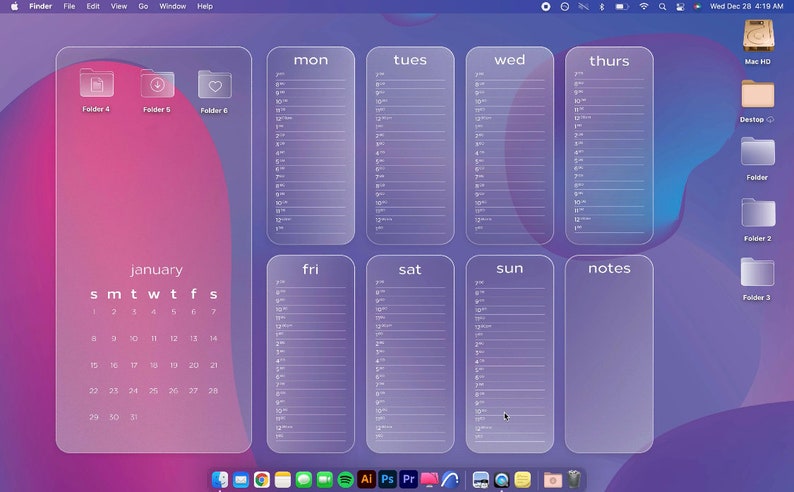The height and width of the screenshot is (492, 794).
Task: Open the Notes app in the Dock
Action: [283, 479]
